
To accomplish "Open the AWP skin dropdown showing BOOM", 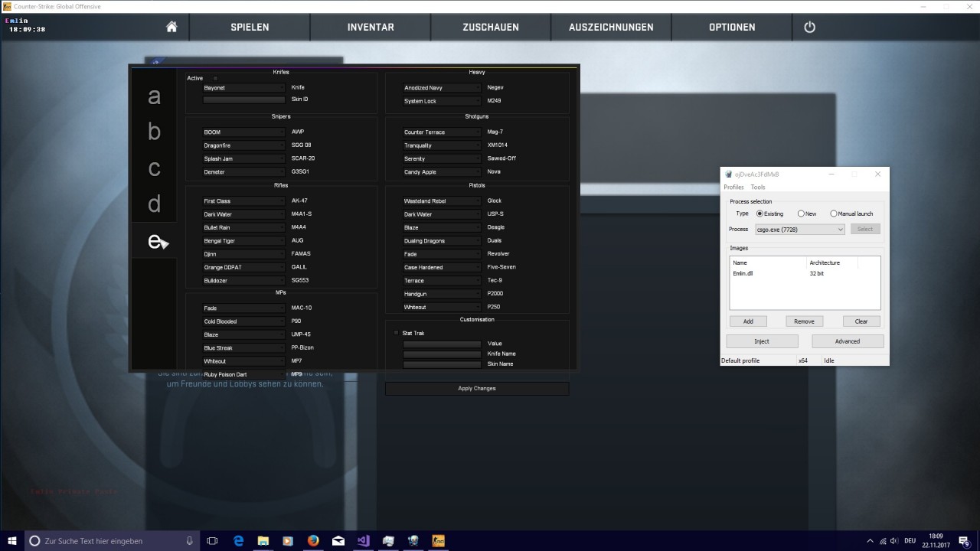I will pos(243,132).
